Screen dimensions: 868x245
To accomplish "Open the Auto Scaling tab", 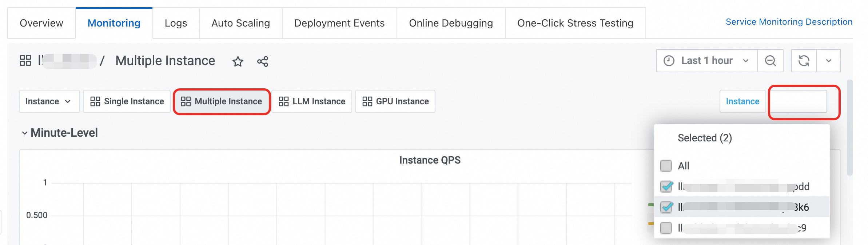I will click(240, 23).
